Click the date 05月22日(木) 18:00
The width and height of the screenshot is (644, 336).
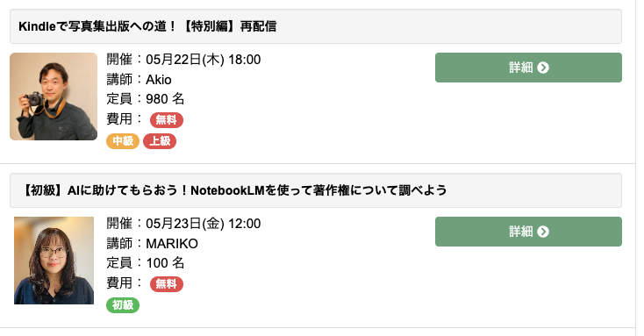[x=204, y=60]
